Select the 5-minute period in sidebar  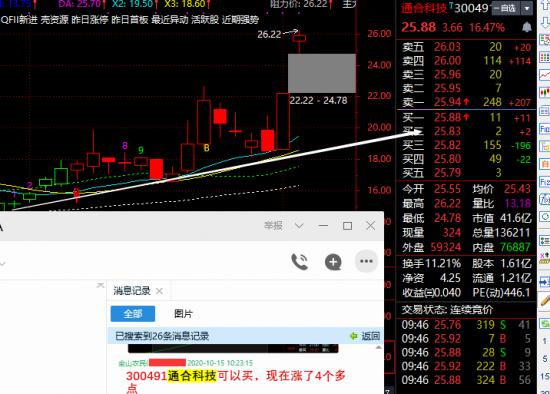pyautogui.click(x=545, y=359)
